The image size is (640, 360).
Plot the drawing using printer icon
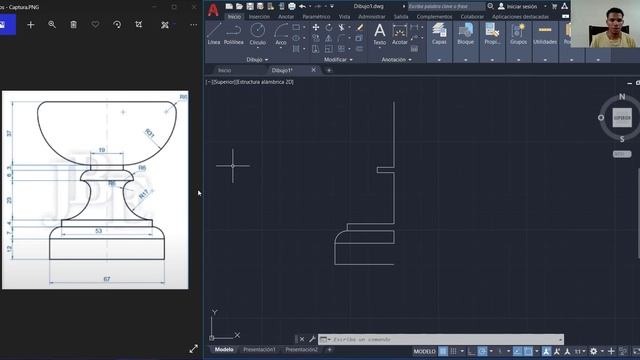[x=291, y=6]
